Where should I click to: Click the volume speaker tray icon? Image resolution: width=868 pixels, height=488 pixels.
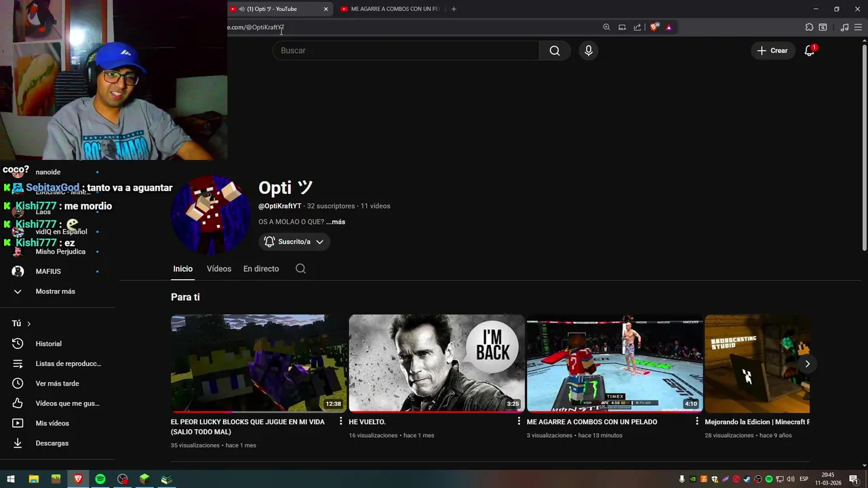(x=791, y=479)
